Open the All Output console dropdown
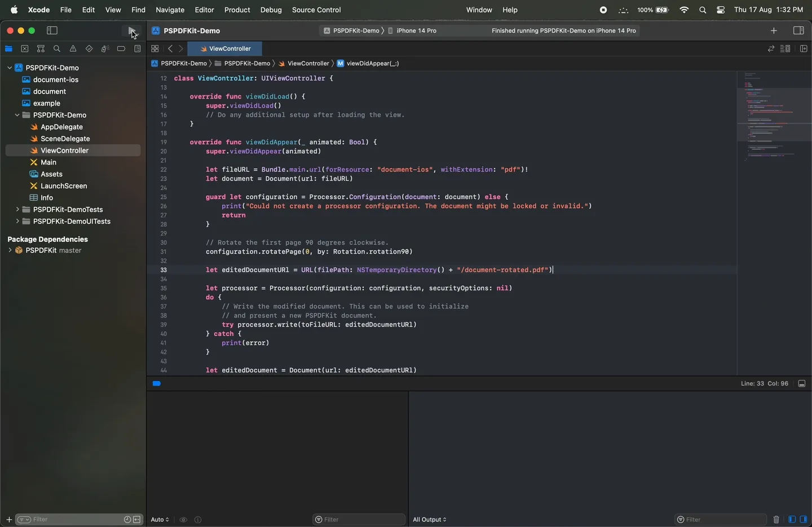 430,520
